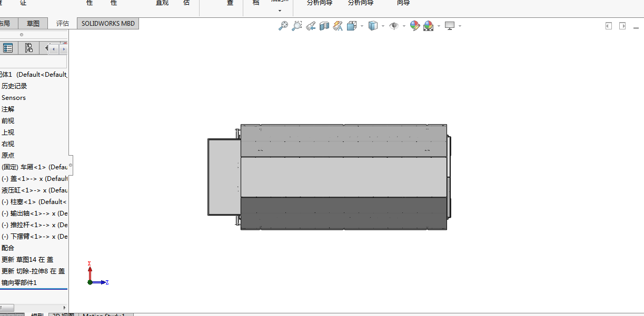The image size is (644, 316).
Task: Click the light gray middle panel of the model
Action: pos(343,177)
